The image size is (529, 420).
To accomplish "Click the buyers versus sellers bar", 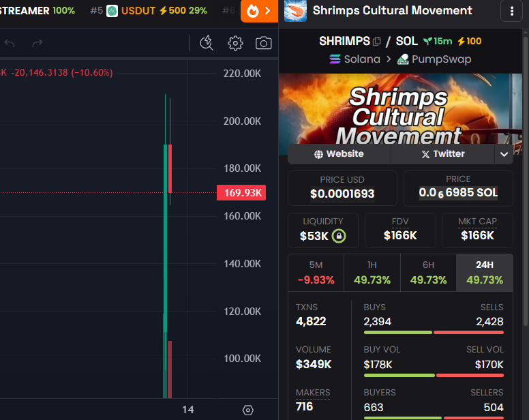I will click(434, 419).
